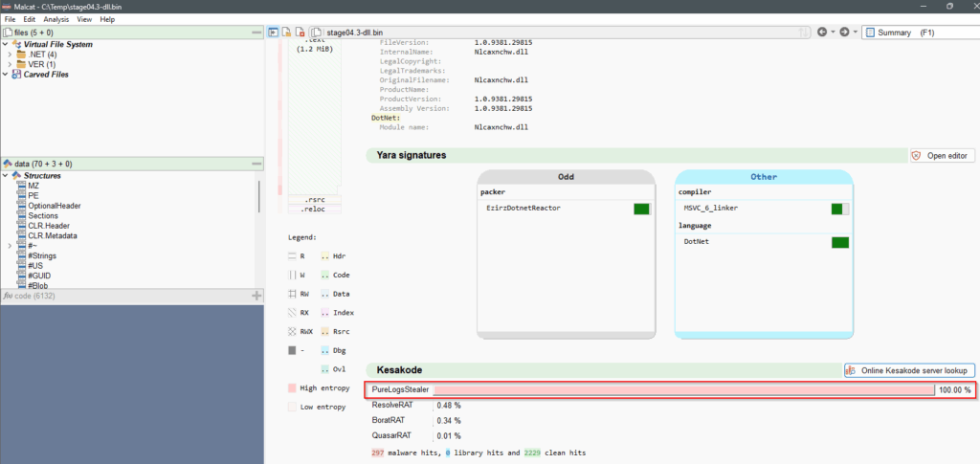Open the View menu
This screenshot has height=464, width=980.
pyautogui.click(x=84, y=19)
